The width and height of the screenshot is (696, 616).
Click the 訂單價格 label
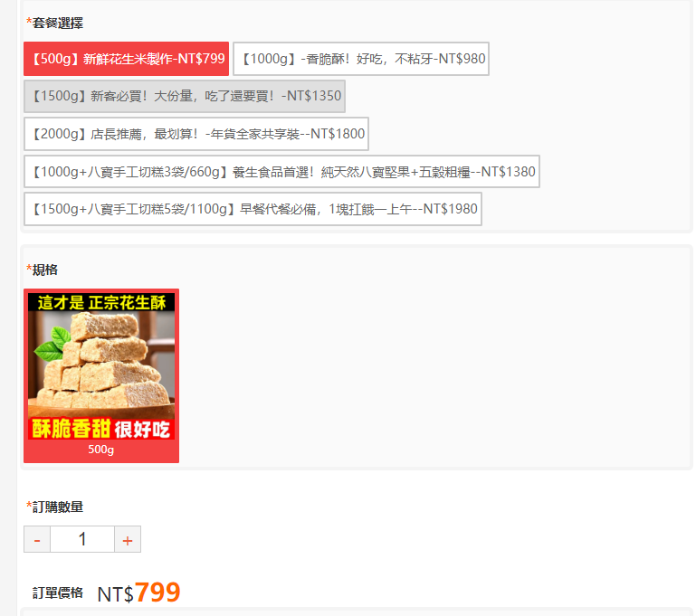58,593
